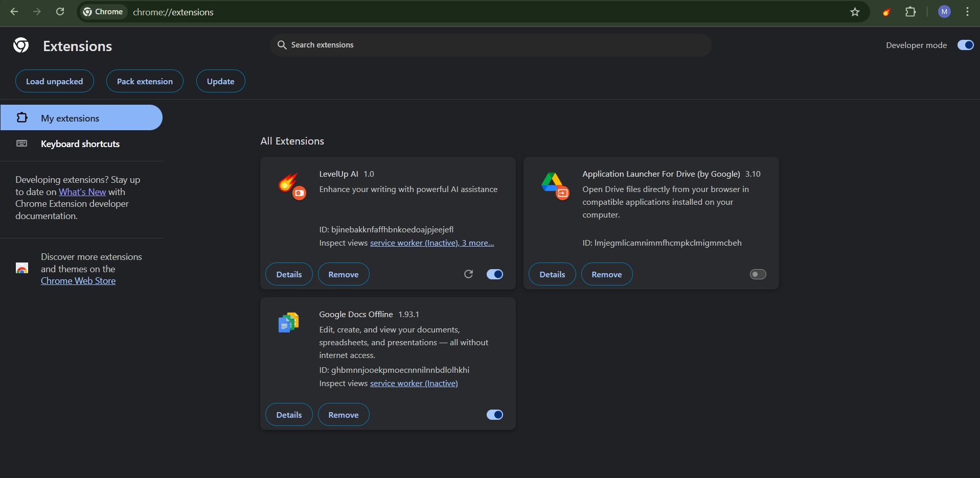Open the Chrome Web Store link

[x=78, y=281]
